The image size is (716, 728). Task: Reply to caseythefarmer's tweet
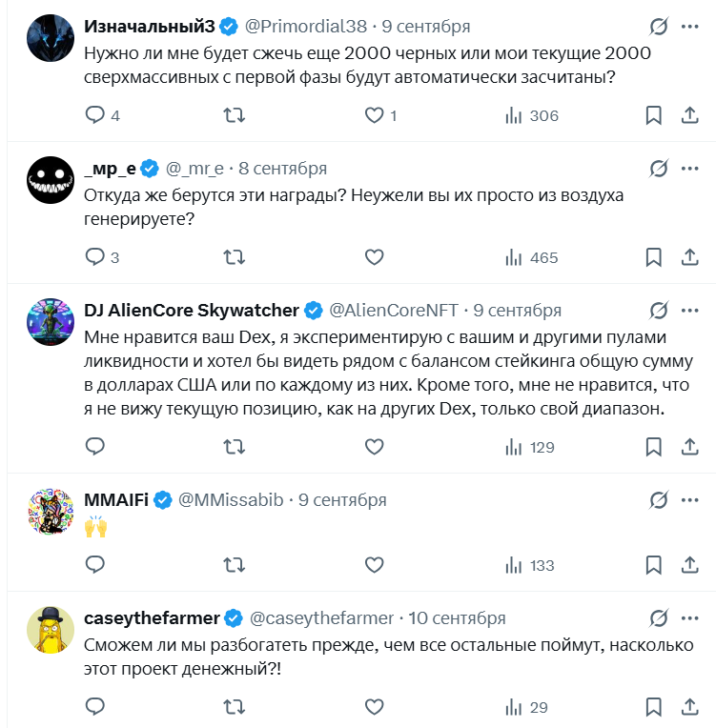click(x=95, y=707)
